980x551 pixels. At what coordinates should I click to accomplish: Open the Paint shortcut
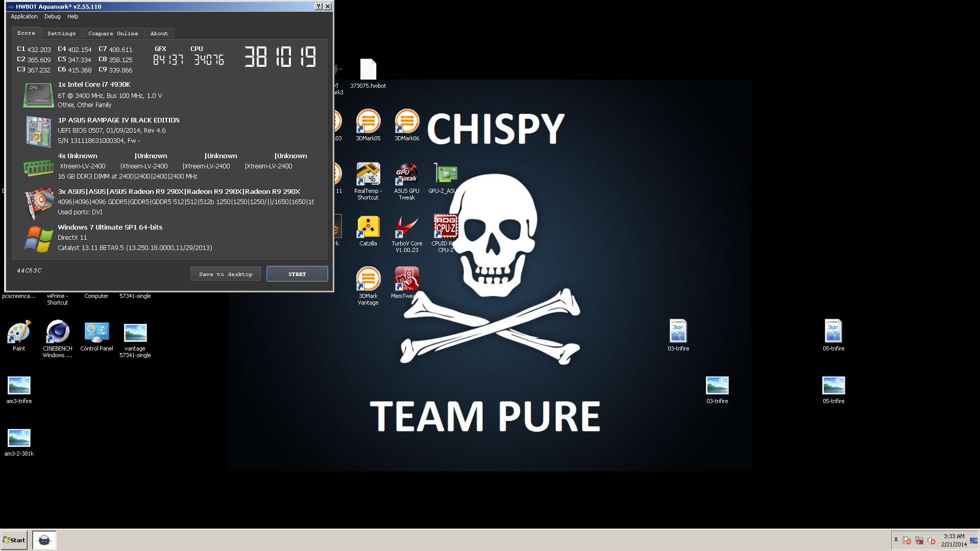pyautogui.click(x=19, y=336)
